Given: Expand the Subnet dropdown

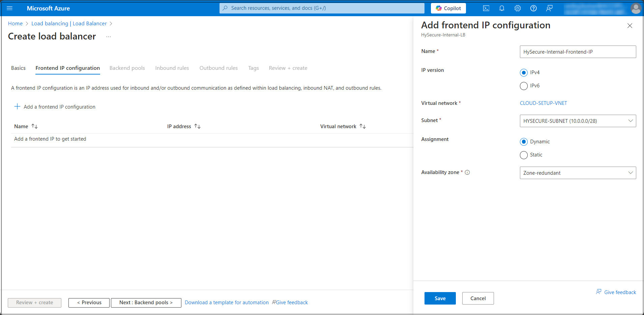Looking at the screenshot, I should (x=578, y=121).
